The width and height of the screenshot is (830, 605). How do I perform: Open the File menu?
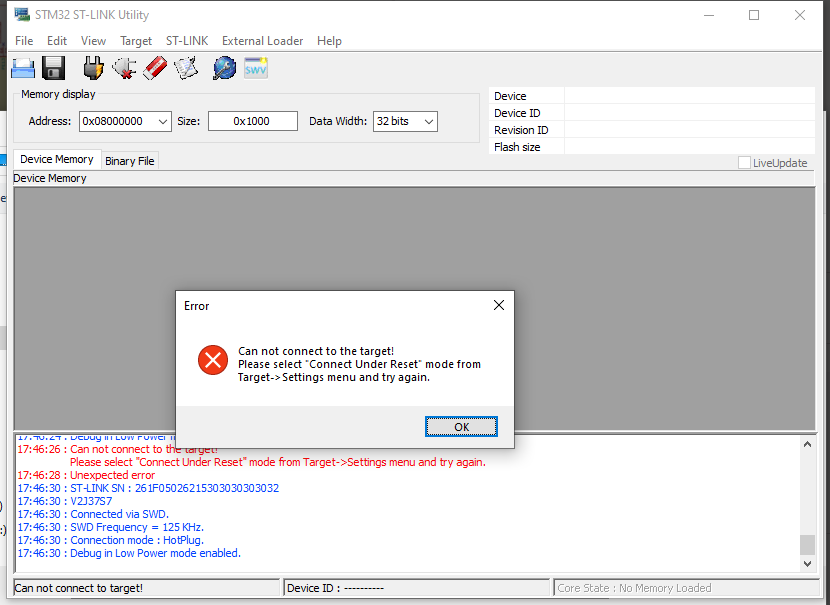(x=24, y=41)
